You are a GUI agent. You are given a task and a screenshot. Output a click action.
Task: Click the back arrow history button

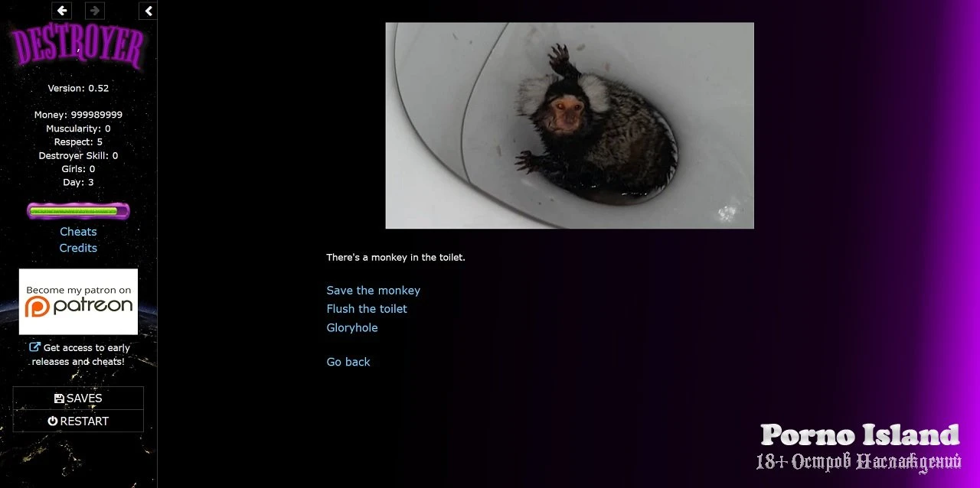62,11
